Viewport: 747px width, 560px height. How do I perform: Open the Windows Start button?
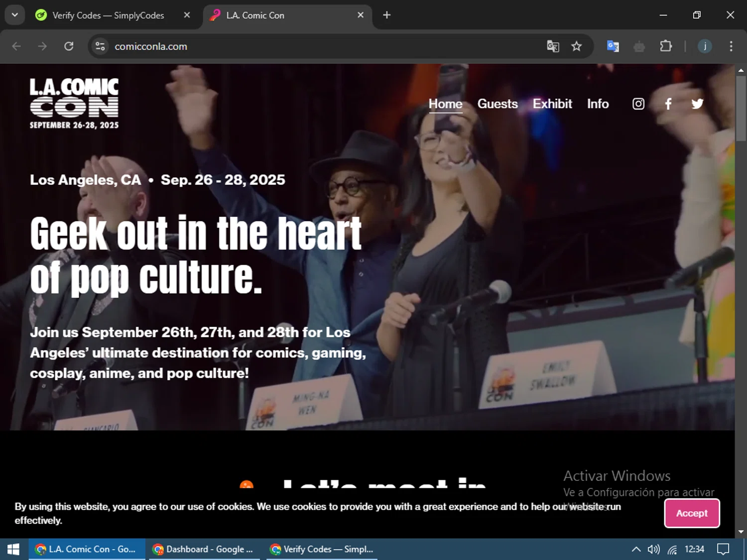13,549
